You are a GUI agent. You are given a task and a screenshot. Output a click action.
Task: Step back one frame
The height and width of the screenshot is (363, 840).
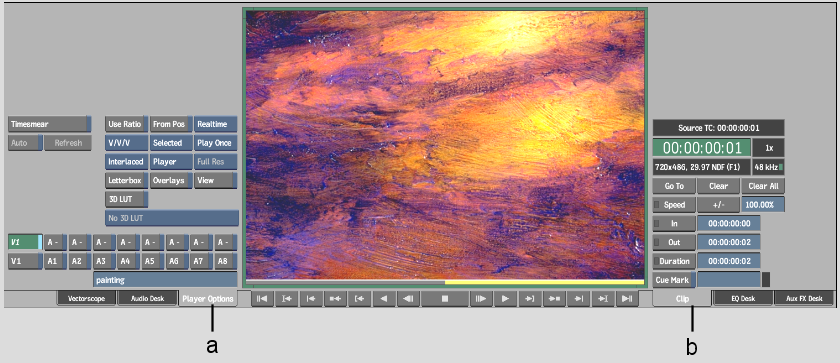point(408,299)
